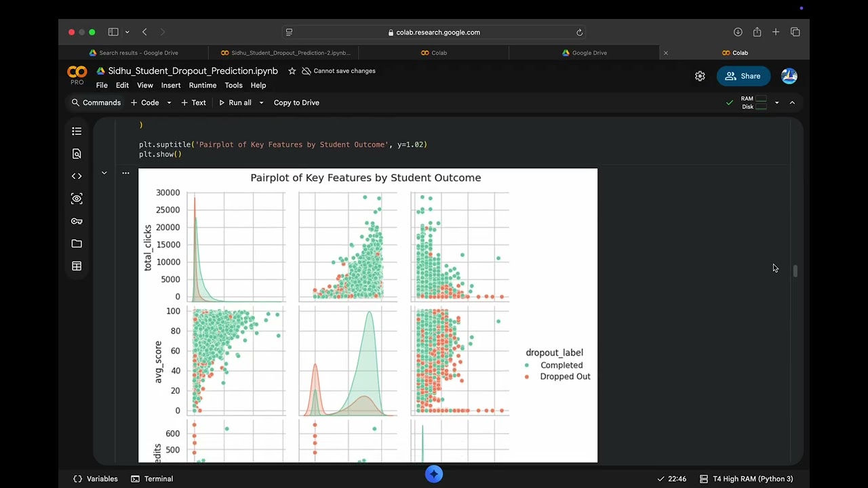Open the website settings icon in address bar
868x488 pixels.
(x=289, y=32)
